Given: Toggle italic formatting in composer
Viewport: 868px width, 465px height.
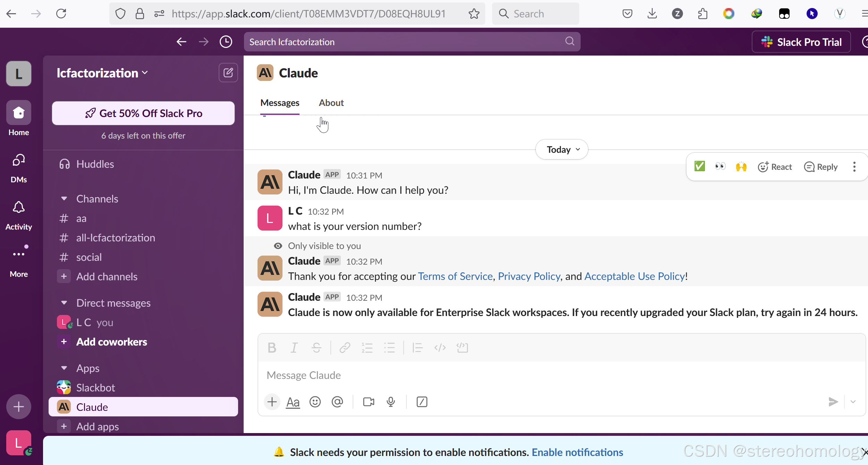Looking at the screenshot, I should pos(294,347).
